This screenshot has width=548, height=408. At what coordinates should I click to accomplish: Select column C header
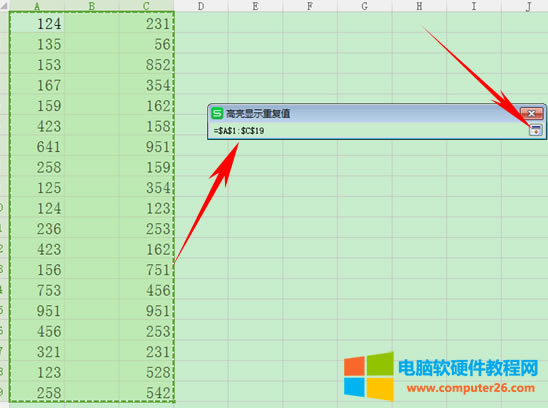(146, 6)
